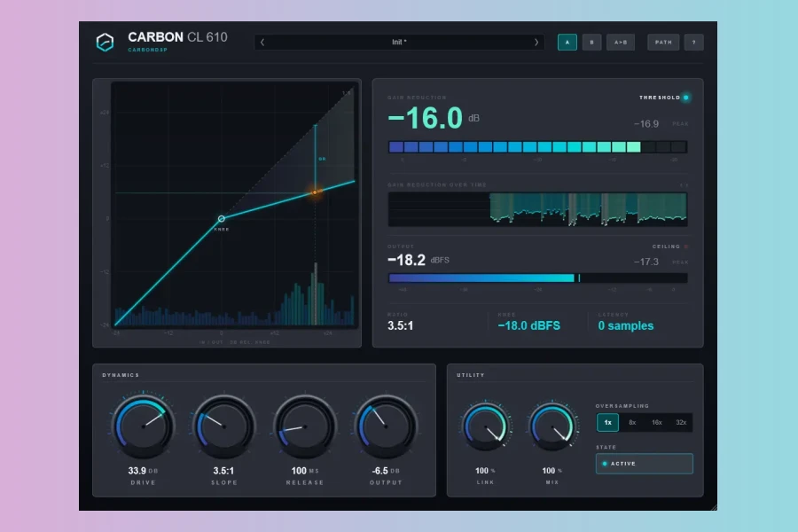This screenshot has height=532, width=798.
Task: Click the output level meter bar
Action: pyautogui.click(x=537, y=278)
